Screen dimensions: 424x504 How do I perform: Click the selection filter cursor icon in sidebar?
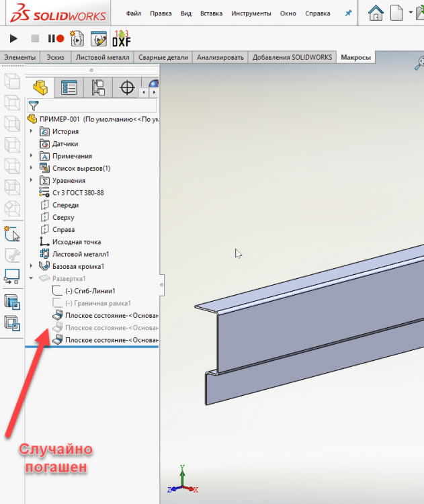point(12,234)
